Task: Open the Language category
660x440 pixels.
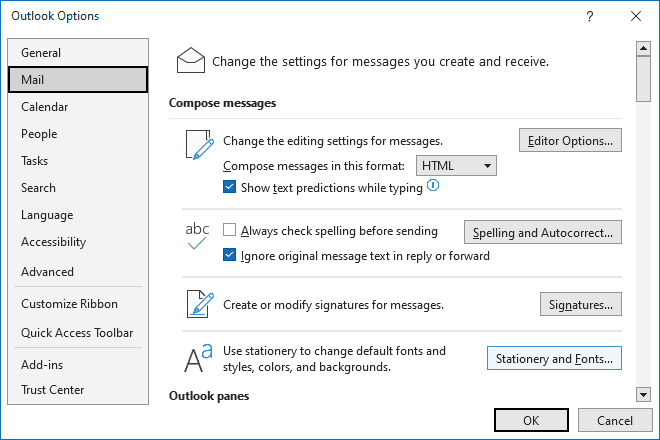Action: (78, 215)
